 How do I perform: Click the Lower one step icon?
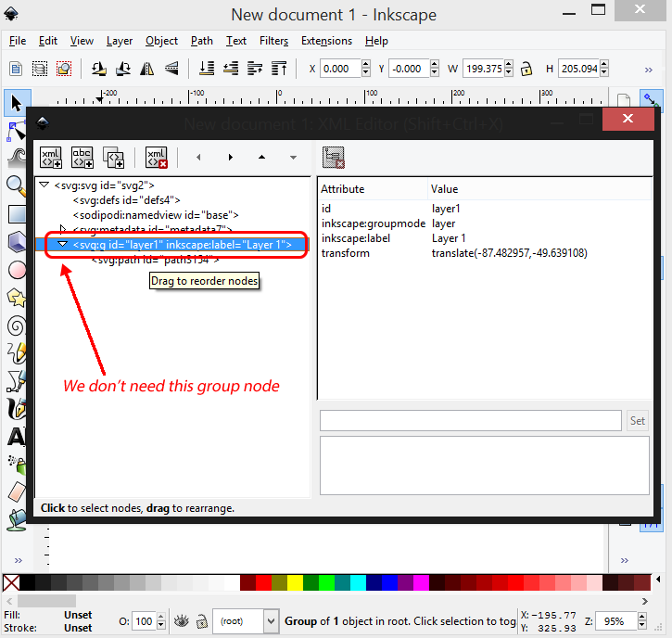click(231, 69)
